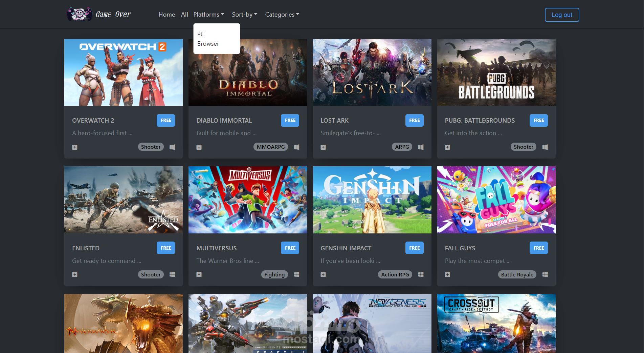The image size is (644, 353).
Task: Click the FREE badge on Genshin Impact
Action: point(415,248)
